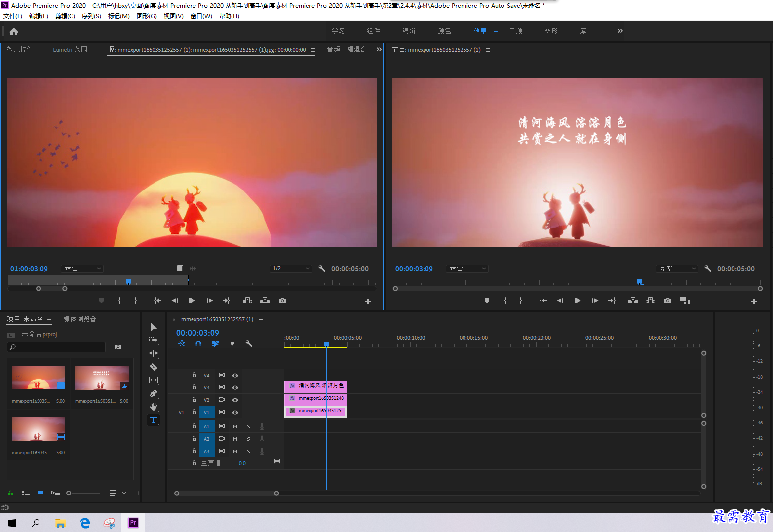Screen dimensions: 773x532
Task: Click the Program monitor playhead marker
Action: tap(640, 282)
